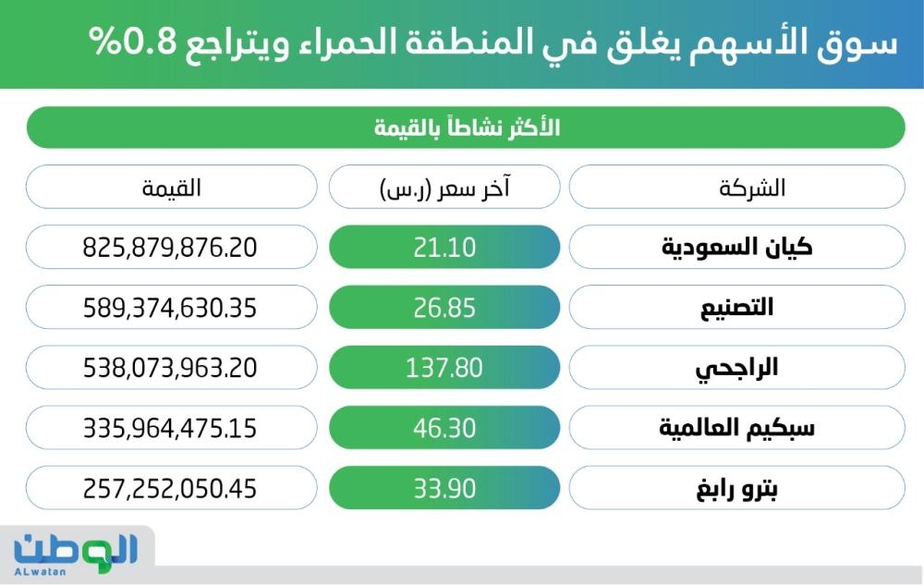This screenshot has height=585, width=924.
Task: Select the value 825,879,876.20
Action: click(170, 247)
